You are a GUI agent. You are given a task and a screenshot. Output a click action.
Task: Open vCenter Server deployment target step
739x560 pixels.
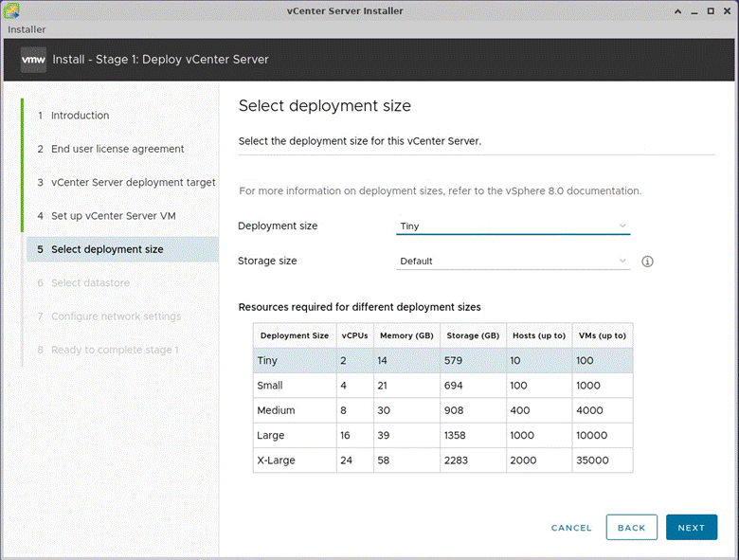(133, 183)
